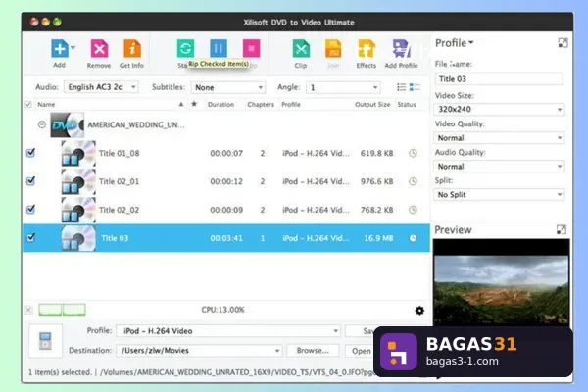Image resolution: width=588 pixels, height=392 pixels.
Task: Uncheck the Title 02_01 checkbox
Action: (x=30, y=181)
